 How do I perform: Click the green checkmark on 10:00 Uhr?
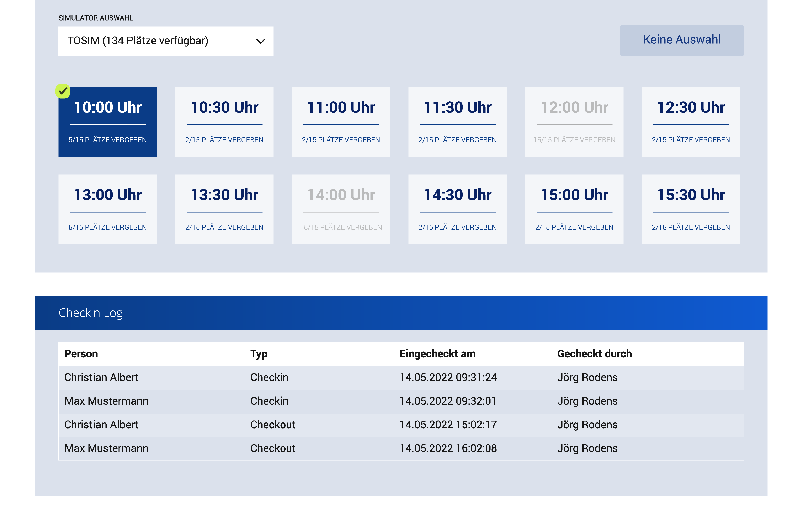63,91
